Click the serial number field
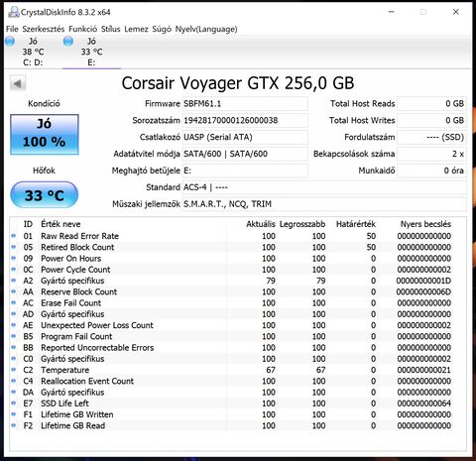Screen dimensions: 476x461 (x=245, y=120)
